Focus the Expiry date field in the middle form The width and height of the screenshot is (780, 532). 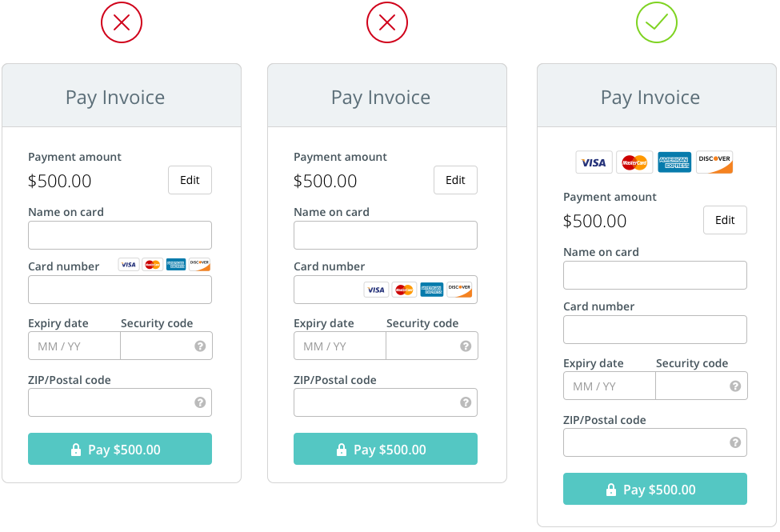pos(340,346)
